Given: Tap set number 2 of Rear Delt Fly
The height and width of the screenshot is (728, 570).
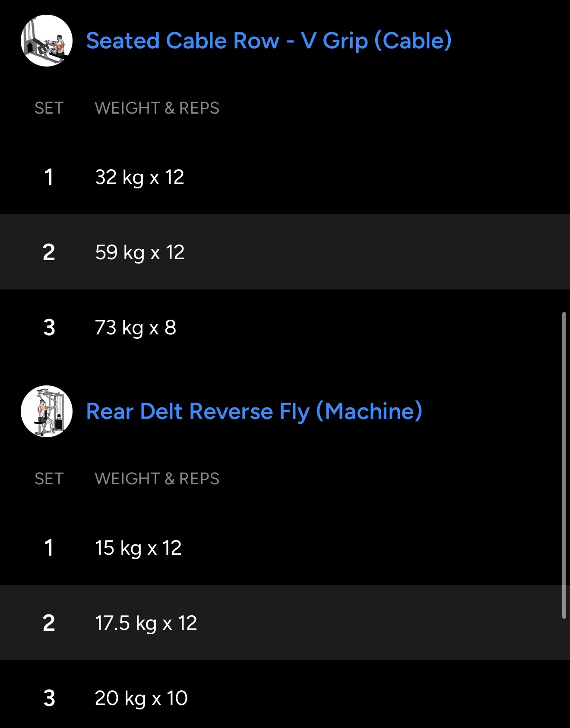Looking at the screenshot, I should tap(49, 623).
